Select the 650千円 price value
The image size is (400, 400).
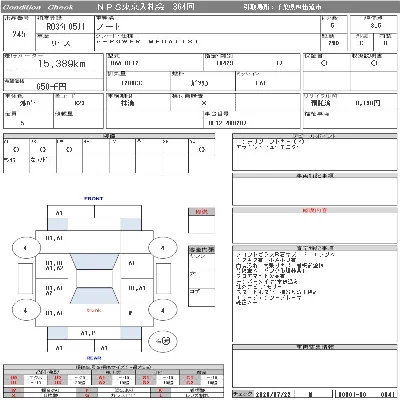[x=51, y=87]
